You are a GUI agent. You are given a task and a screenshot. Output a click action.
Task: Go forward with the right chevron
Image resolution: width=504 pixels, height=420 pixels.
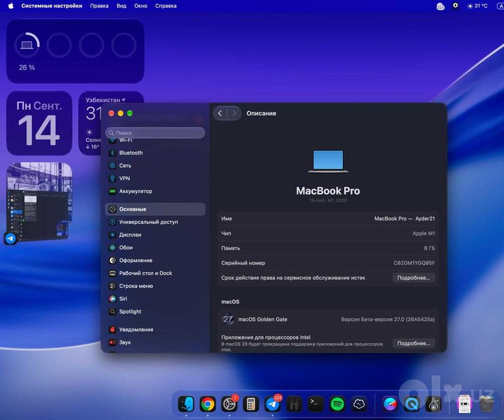click(235, 114)
